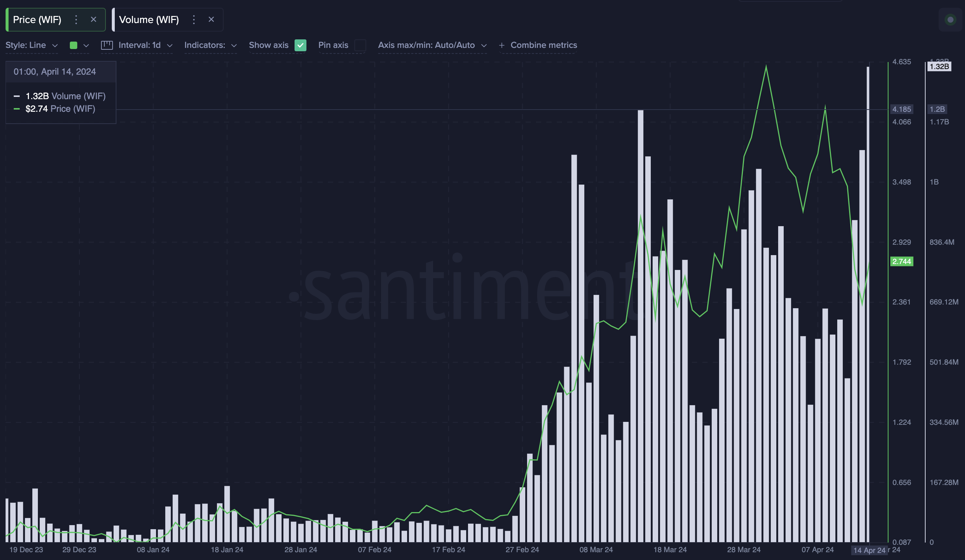Open Axis max/min Auto/Auto settings
Image resolution: width=965 pixels, height=560 pixels.
click(x=432, y=45)
